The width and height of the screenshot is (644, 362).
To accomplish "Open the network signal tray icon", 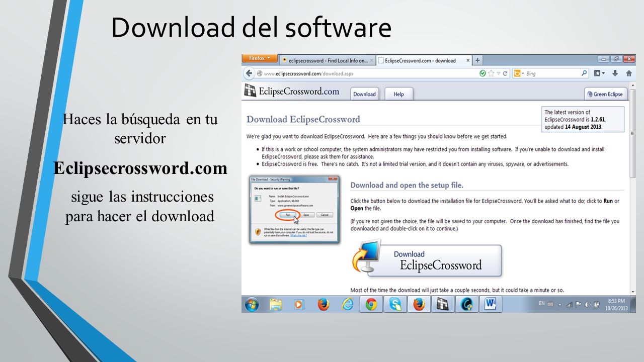I will [x=569, y=304].
